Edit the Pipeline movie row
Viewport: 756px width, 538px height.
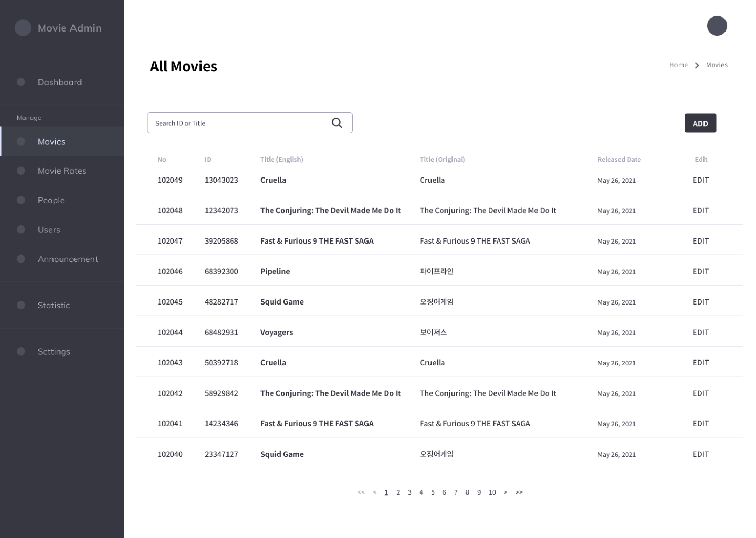point(701,271)
